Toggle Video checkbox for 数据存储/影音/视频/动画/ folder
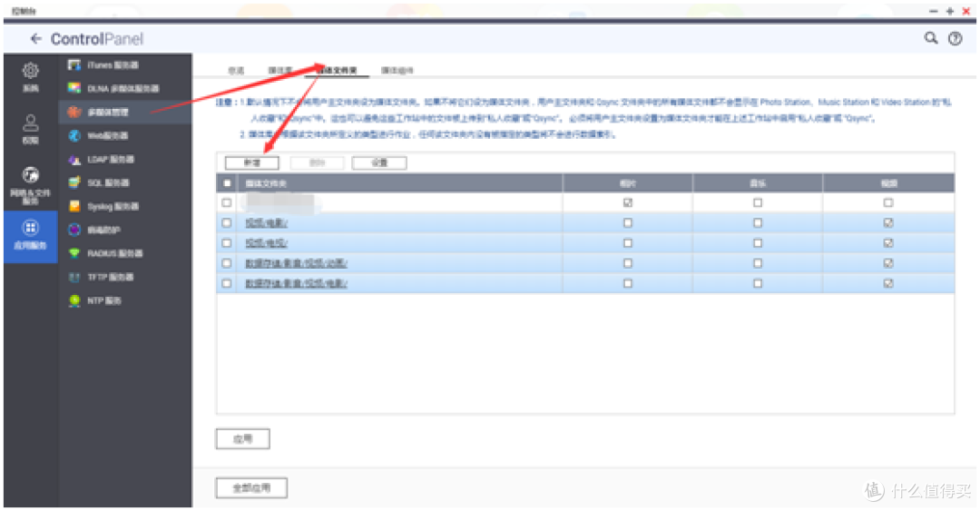The width and height of the screenshot is (980, 511). coord(888,263)
